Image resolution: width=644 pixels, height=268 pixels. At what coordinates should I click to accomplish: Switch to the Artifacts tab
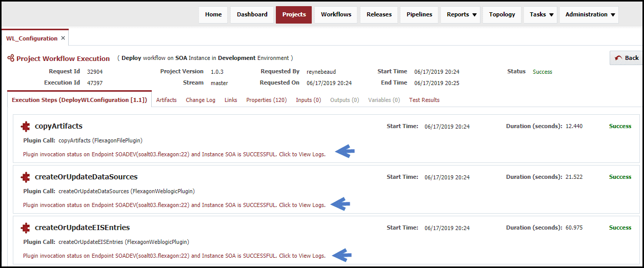[166, 100]
